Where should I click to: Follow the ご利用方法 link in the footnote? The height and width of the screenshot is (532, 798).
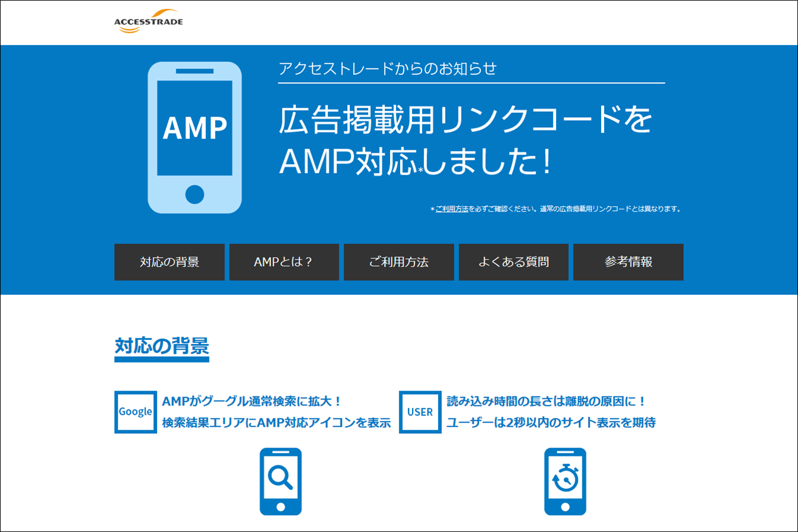coord(452,209)
